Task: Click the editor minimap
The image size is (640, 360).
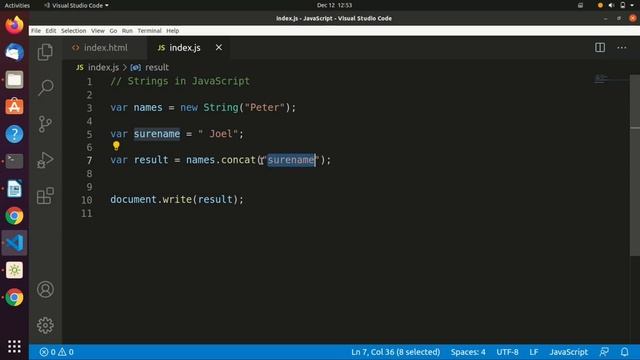Action: (x=611, y=80)
